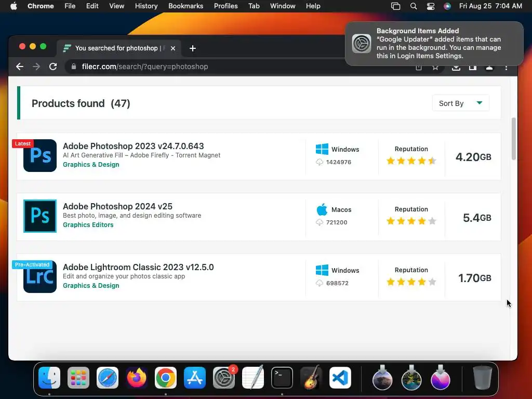This screenshot has height=399, width=532.
Task: Click the Macos Apple icon for Photoshop 2024
Action: coord(322,209)
